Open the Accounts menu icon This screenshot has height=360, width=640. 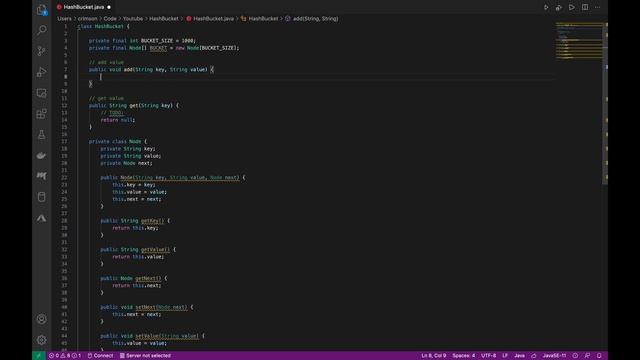(42, 319)
